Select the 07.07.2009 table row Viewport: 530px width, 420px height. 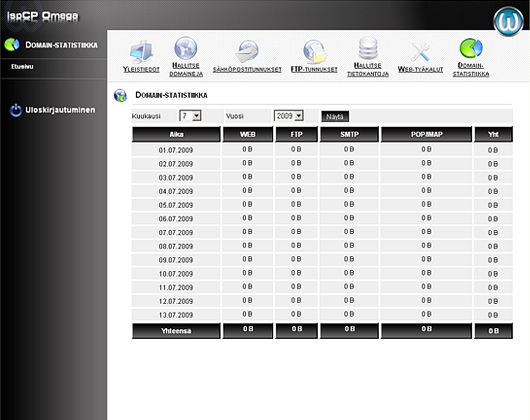tap(322, 232)
